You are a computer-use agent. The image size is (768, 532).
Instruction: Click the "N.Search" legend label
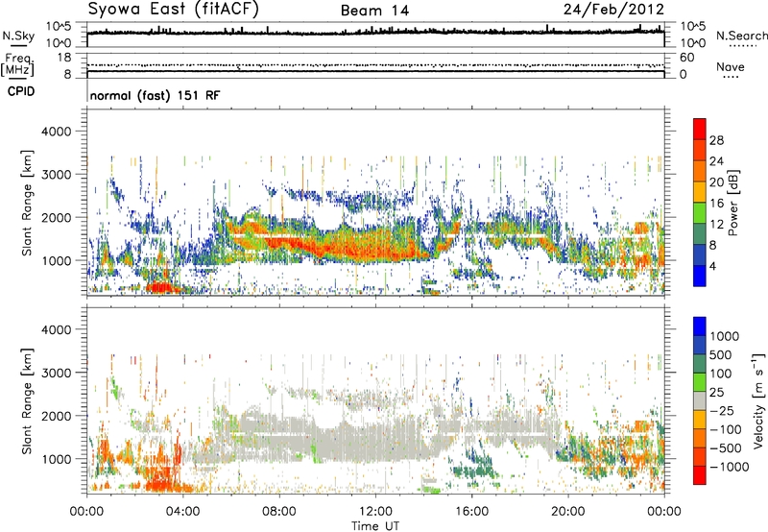pos(742,36)
